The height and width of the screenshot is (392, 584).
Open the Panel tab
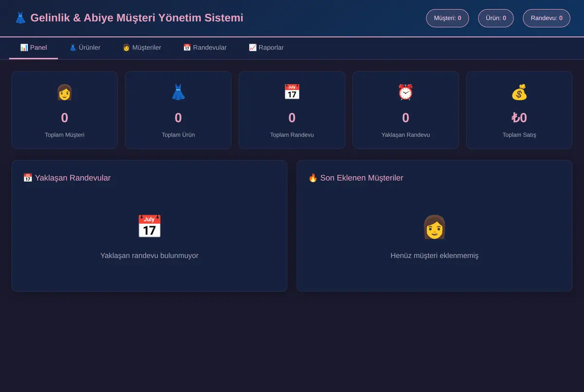[34, 48]
